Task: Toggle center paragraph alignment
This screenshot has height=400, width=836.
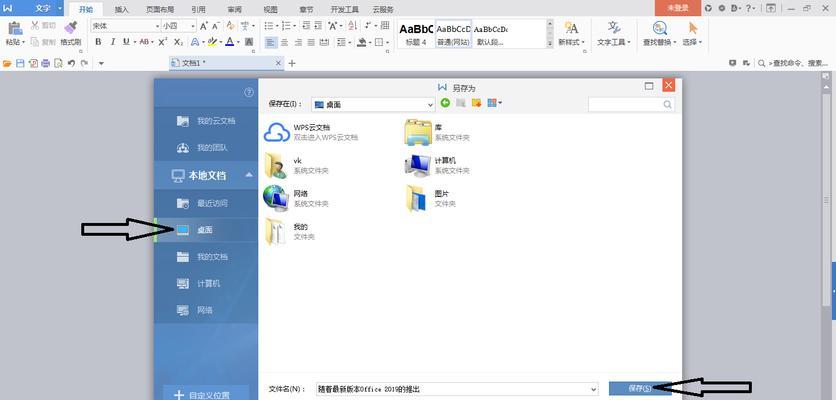Action: click(286, 42)
